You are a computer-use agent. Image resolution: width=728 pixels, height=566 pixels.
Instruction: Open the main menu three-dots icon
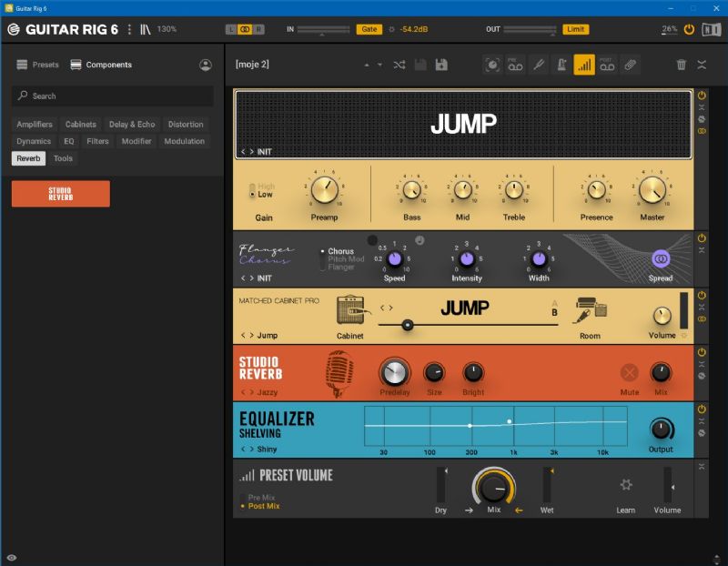pyautogui.click(x=129, y=29)
